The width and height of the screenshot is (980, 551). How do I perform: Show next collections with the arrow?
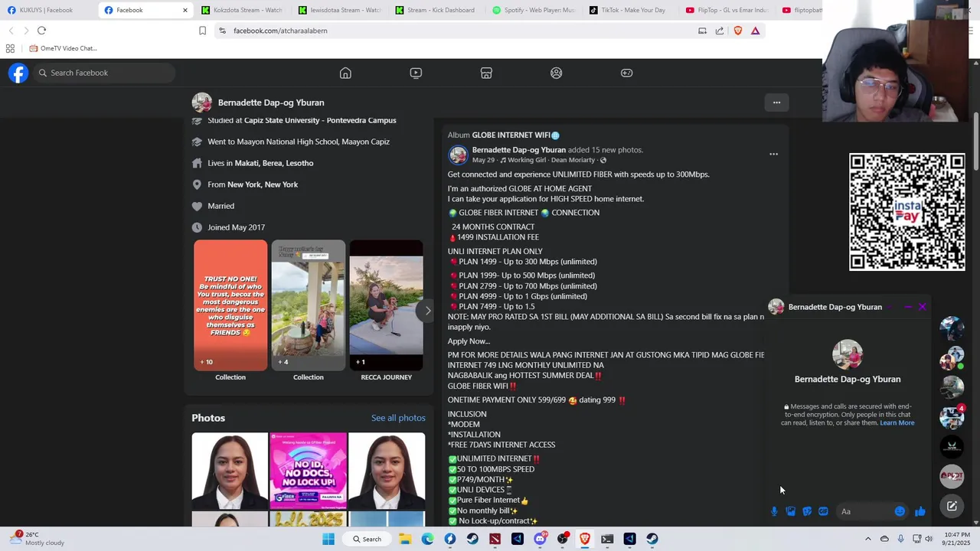coord(428,310)
